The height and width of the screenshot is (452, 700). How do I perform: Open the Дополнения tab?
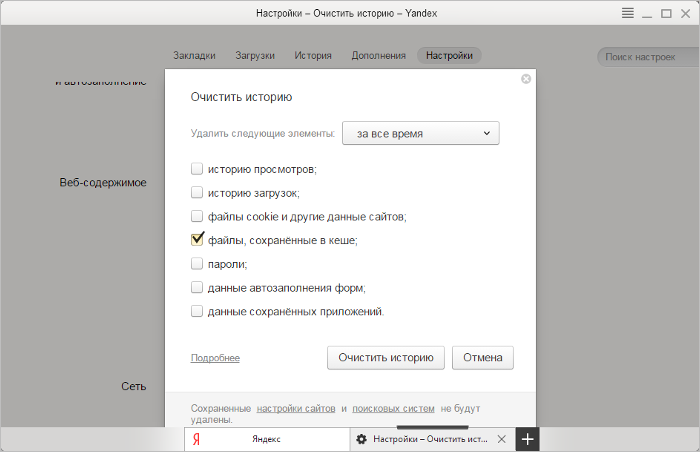coord(378,56)
